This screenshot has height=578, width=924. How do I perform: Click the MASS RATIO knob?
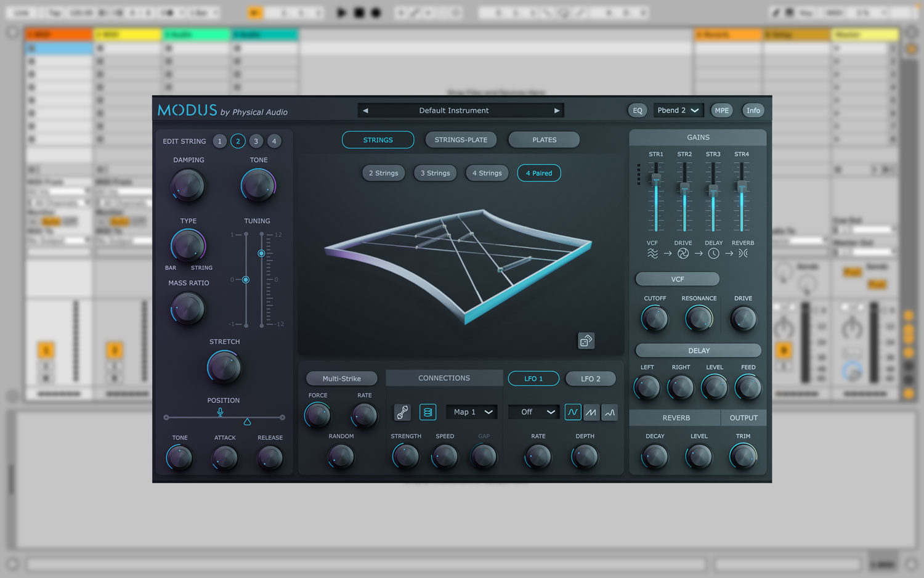coord(188,308)
